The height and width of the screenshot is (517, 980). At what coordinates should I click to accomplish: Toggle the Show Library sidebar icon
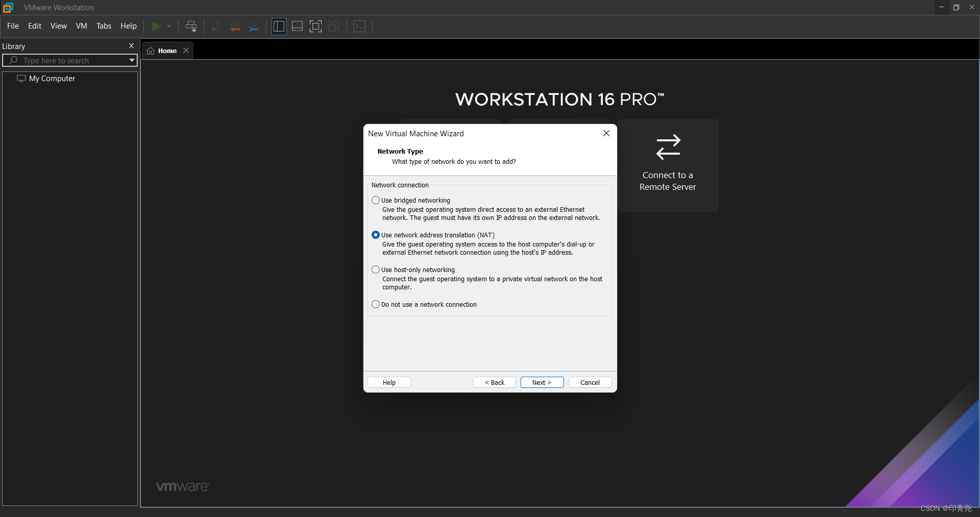click(279, 26)
